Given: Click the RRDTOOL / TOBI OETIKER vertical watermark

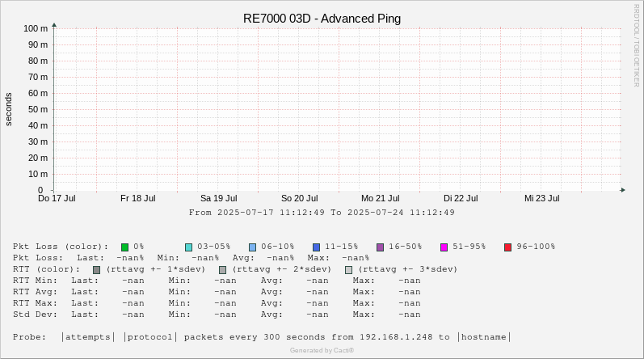Looking at the screenshot, I should click(636, 44).
